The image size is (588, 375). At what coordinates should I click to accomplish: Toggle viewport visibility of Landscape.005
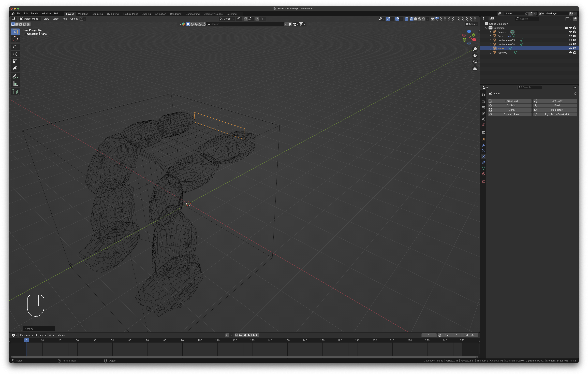(570, 40)
